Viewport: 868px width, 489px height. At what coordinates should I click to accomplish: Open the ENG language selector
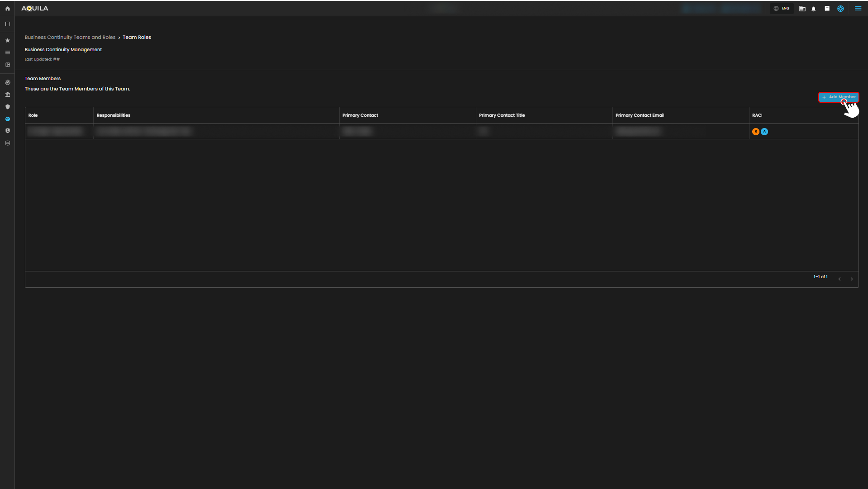(782, 9)
